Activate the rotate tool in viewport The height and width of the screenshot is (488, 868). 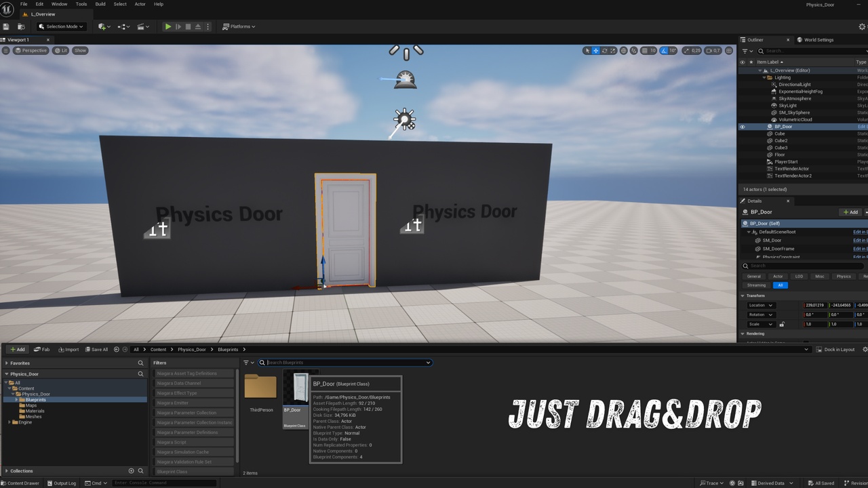[605, 50]
